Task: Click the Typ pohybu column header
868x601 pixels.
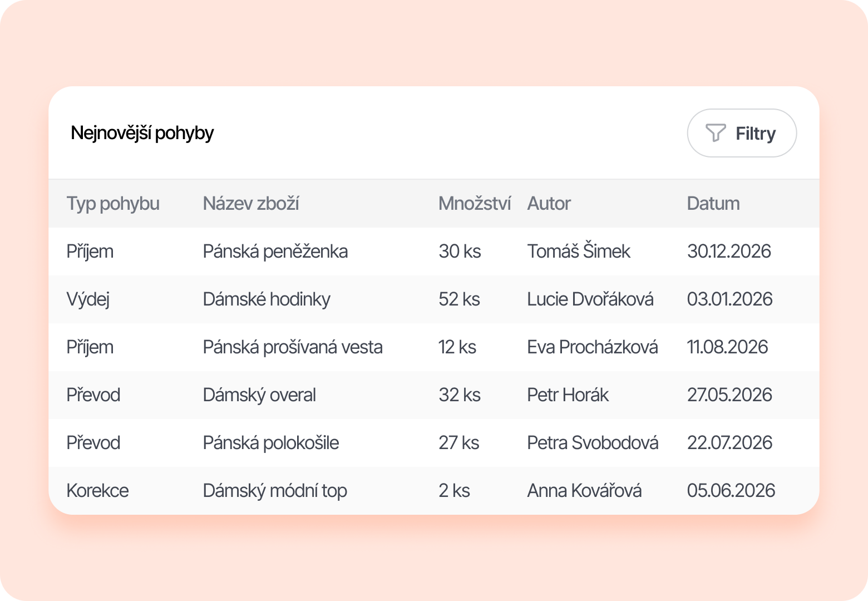Action: tap(113, 204)
